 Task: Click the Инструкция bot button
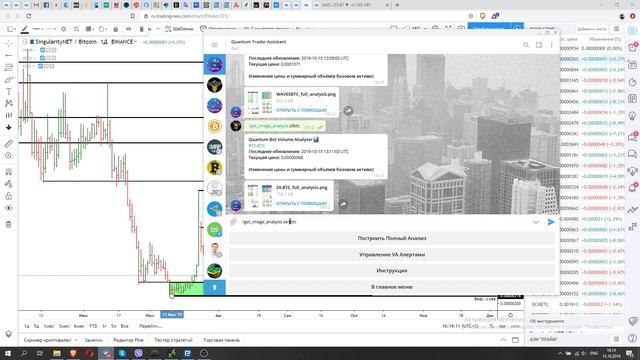pos(392,271)
